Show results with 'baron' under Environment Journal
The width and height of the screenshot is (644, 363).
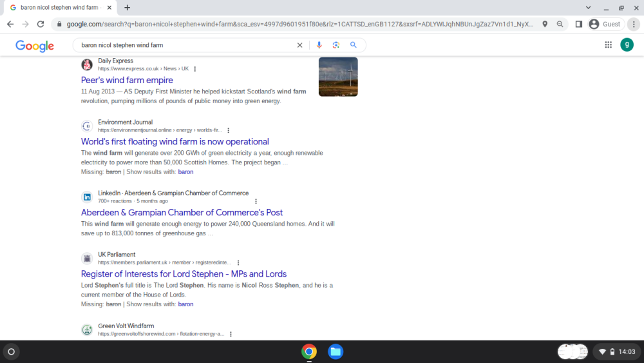point(185,172)
